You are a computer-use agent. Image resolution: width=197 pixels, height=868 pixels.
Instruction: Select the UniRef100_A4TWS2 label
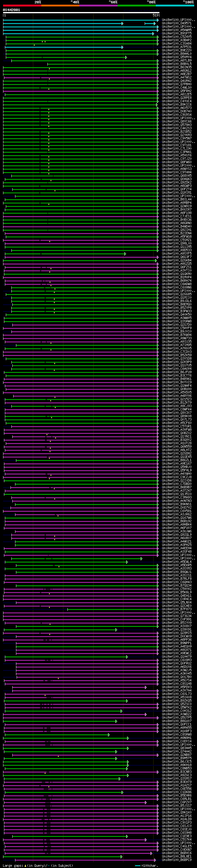point(177,77)
